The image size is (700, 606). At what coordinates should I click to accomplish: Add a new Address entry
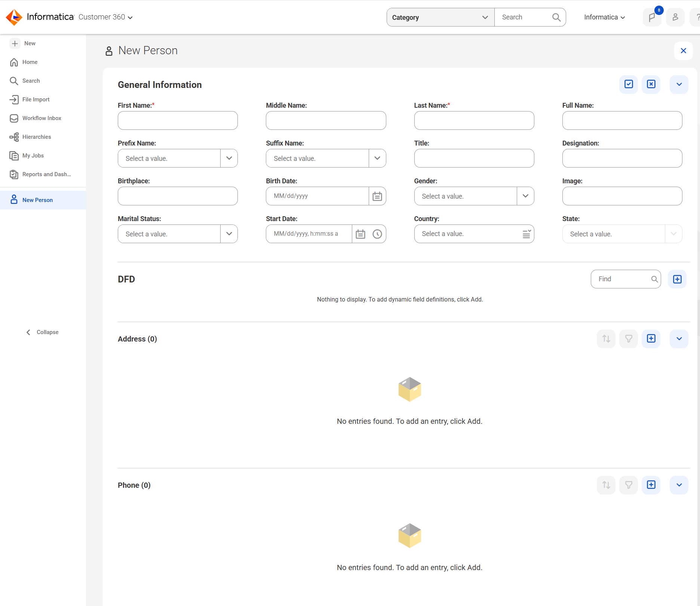pyautogui.click(x=651, y=339)
